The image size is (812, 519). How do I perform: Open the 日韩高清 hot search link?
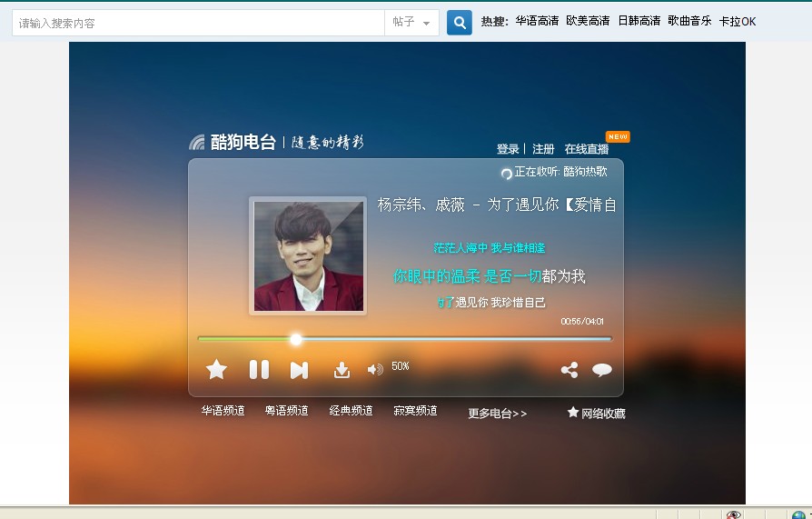[639, 21]
